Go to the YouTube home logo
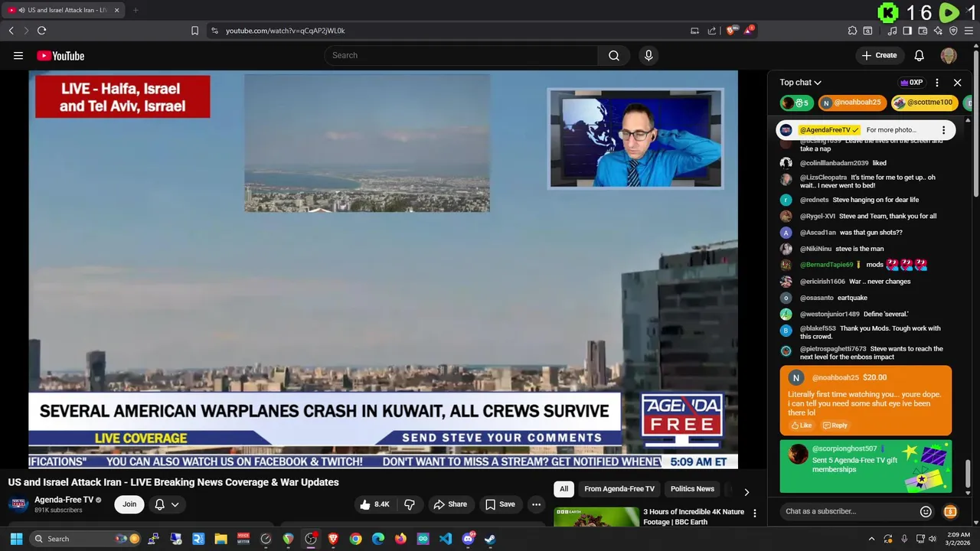Screen dimensions: 980x551 (60, 55)
